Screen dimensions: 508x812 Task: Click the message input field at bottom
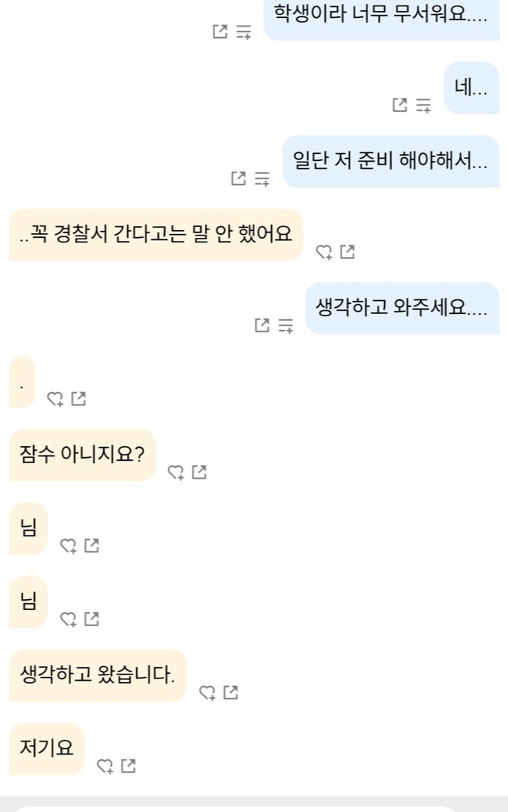tap(237, 808)
